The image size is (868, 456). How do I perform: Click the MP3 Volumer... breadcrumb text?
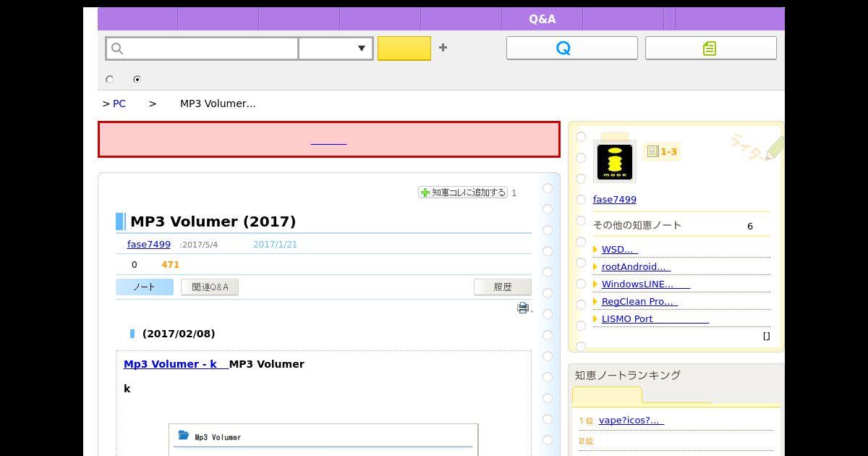(218, 104)
